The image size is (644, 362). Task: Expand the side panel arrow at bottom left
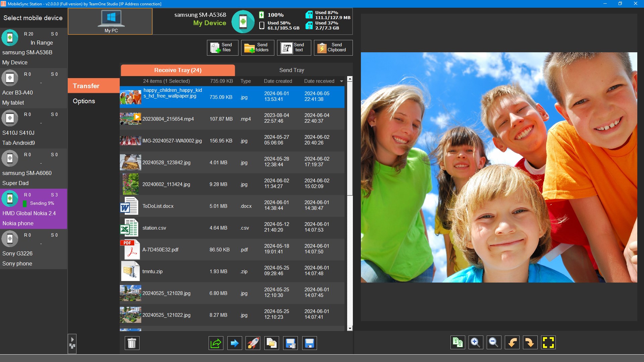click(x=72, y=340)
